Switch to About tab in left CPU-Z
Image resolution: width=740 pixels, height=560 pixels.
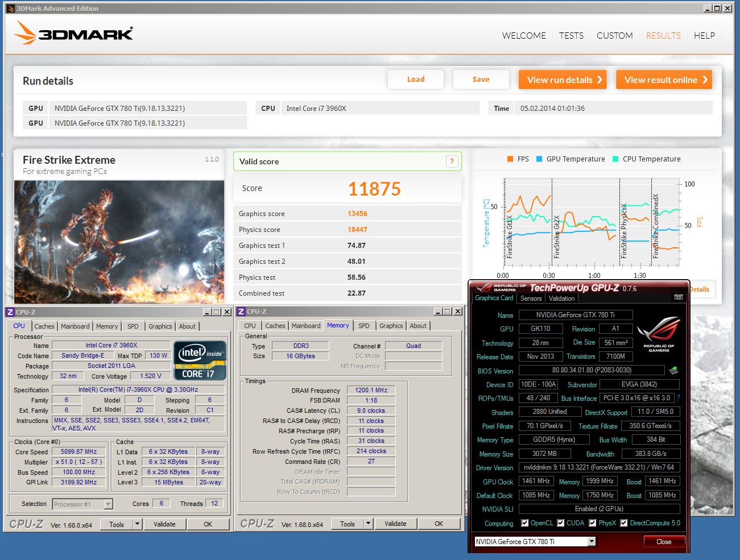point(187,326)
